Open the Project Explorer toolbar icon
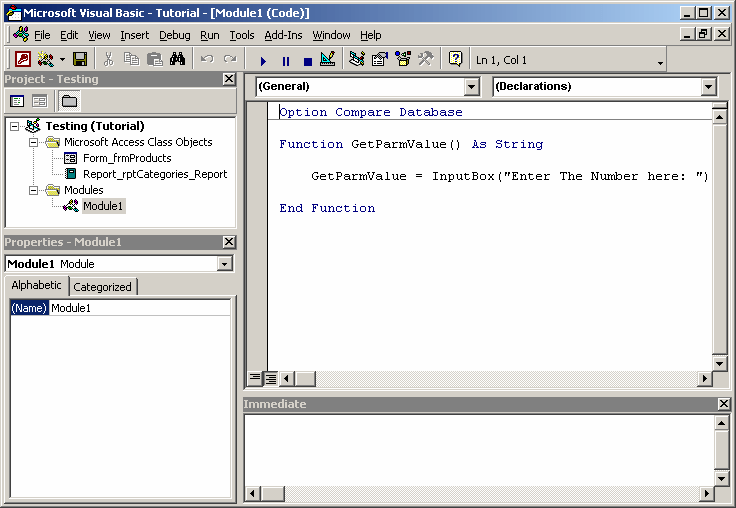736x508 pixels. tap(357, 60)
